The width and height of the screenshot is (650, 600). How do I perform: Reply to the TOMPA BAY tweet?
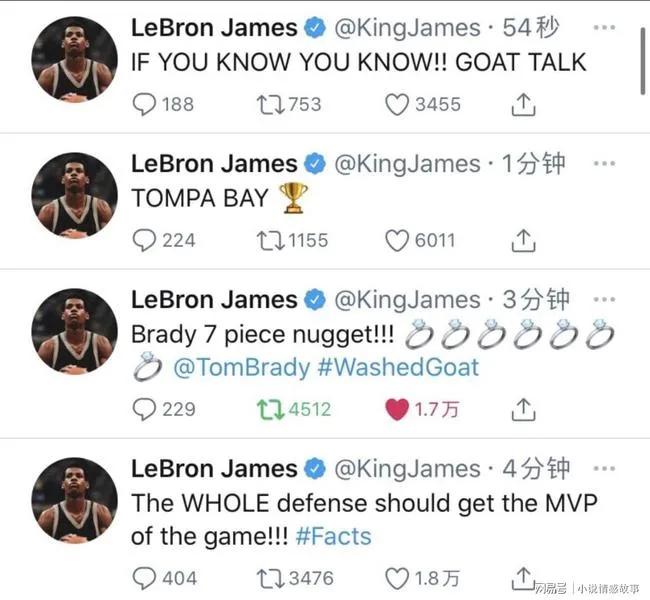(x=144, y=240)
